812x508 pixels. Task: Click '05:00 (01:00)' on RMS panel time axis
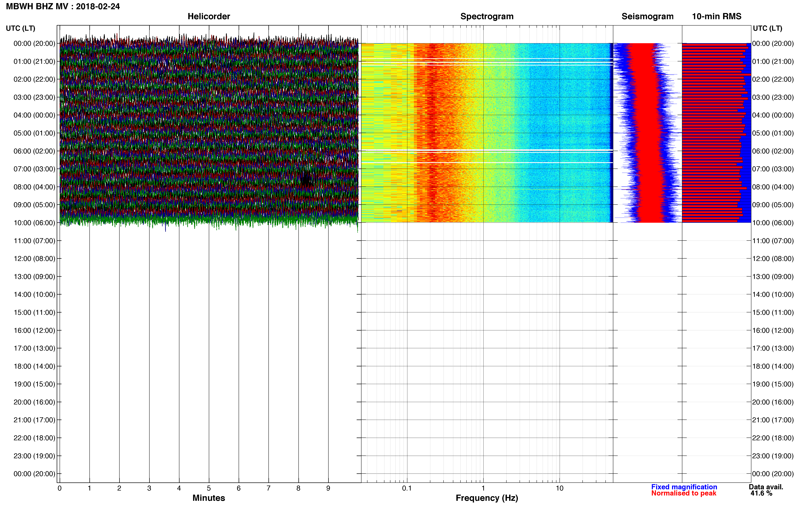773,133
